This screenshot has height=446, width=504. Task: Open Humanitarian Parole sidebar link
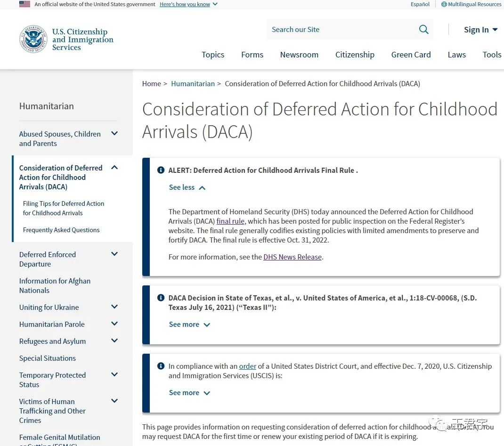(x=52, y=324)
